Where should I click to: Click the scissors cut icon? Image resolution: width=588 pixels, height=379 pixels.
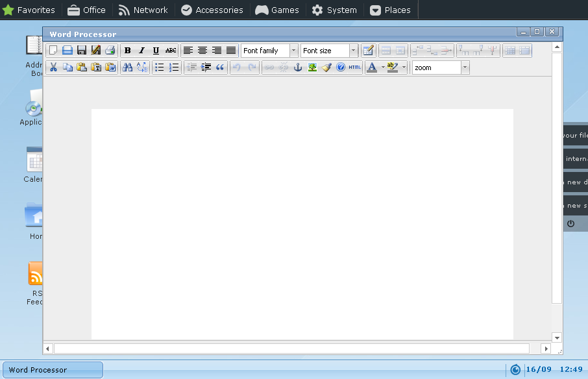tap(53, 67)
